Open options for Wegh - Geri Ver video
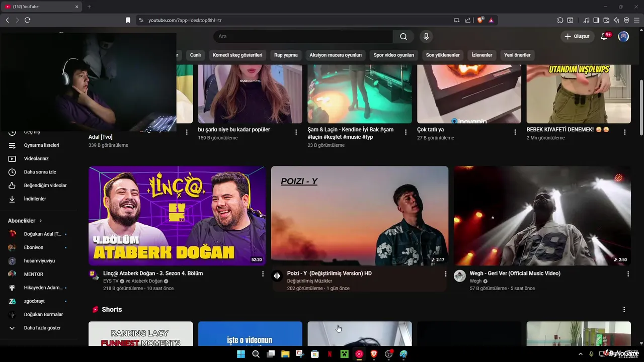The width and height of the screenshot is (644, 362). click(628, 274)
